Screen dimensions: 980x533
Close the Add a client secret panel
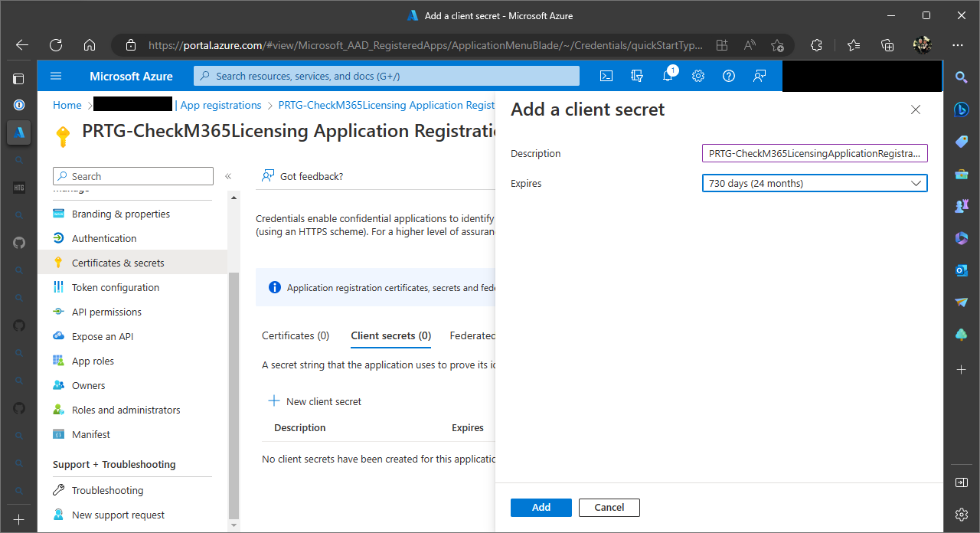(915, 110)
